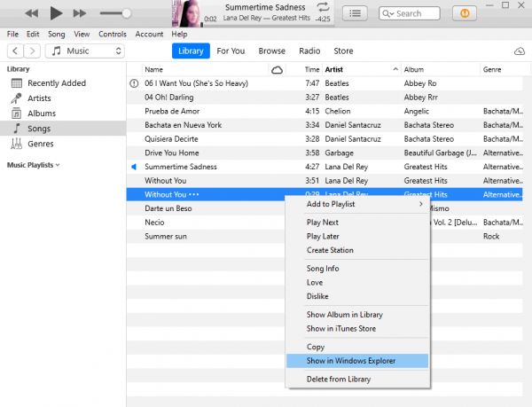This screenshot has height=407, width=532.
Task: Click the cloud status column header
Action: 278,70
